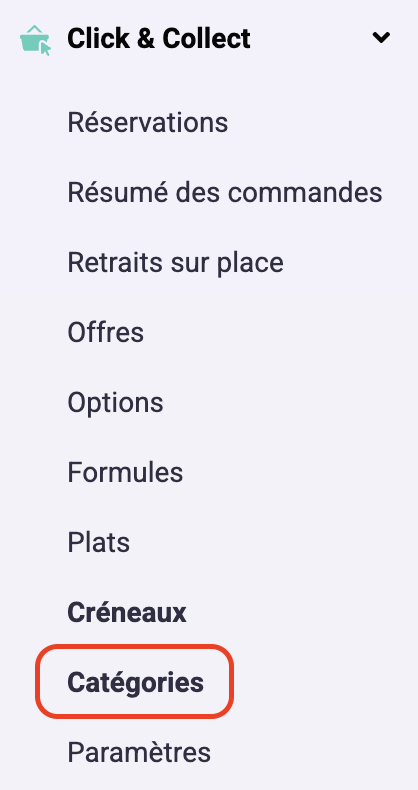This screenshot has width=418, height=790.
Task: Click the Click & Collect heading text
Action: (x=159, y=39)
